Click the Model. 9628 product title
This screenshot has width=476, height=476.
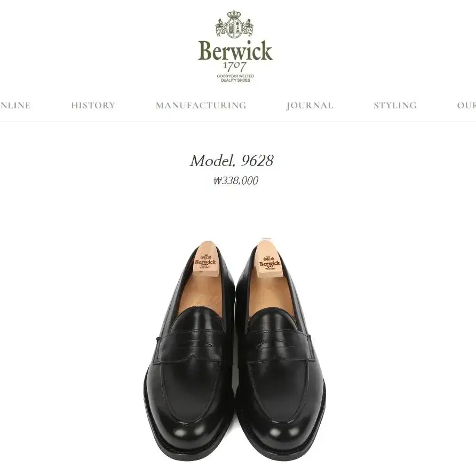tap(232, 161)
